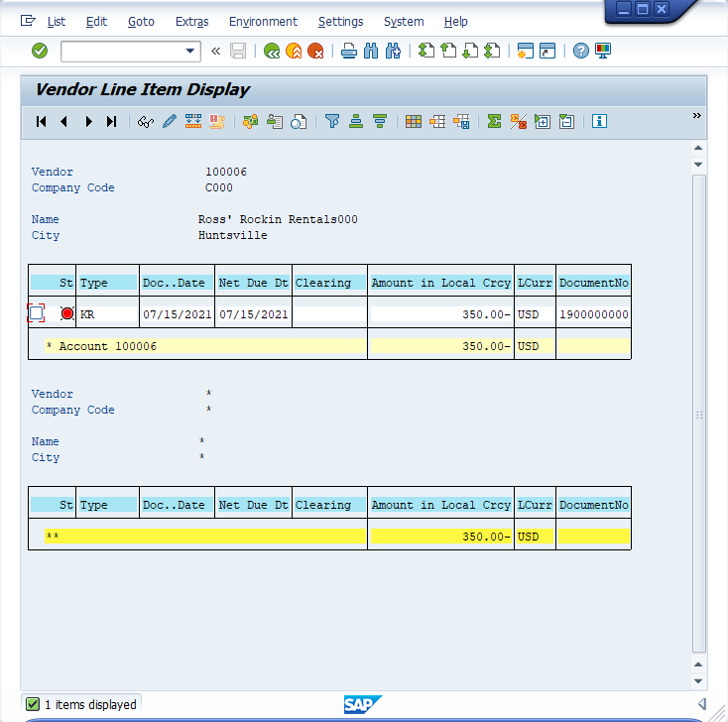Viewport: 728px width, 722px height.
Task: Click the Sort Ascending icon
Action: point(356,122)
